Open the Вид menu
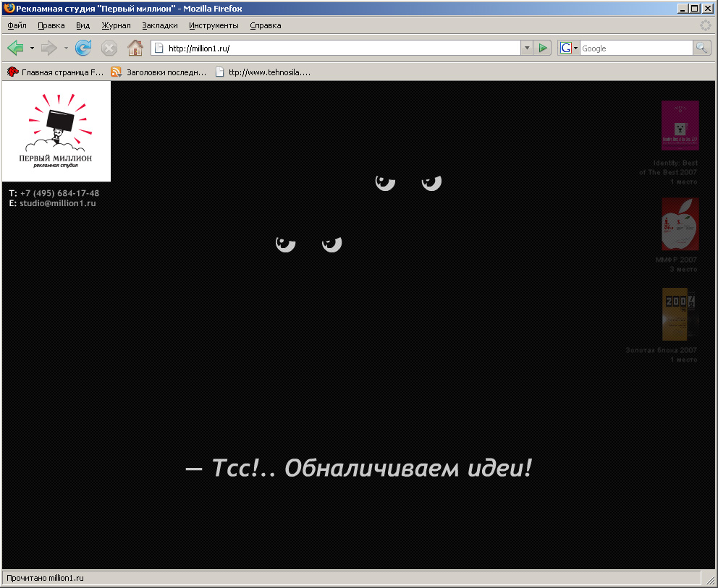Screen dimensions: 718x588 83,25
